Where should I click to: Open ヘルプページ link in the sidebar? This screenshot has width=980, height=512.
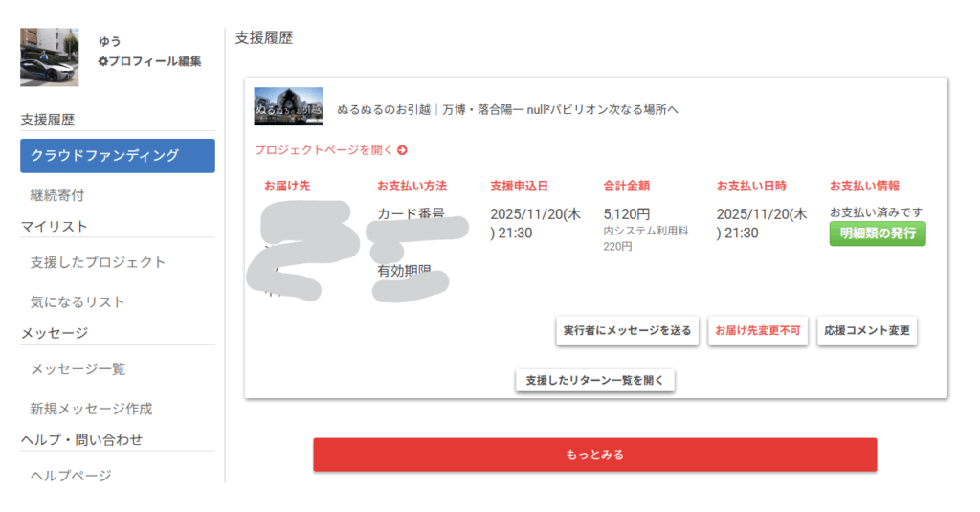point(71,476)
